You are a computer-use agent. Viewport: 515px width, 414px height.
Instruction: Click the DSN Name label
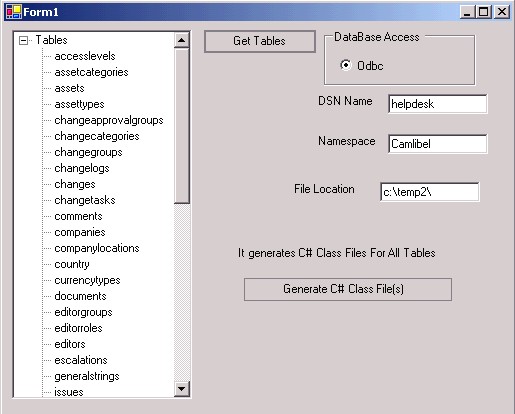click(345, 101)
